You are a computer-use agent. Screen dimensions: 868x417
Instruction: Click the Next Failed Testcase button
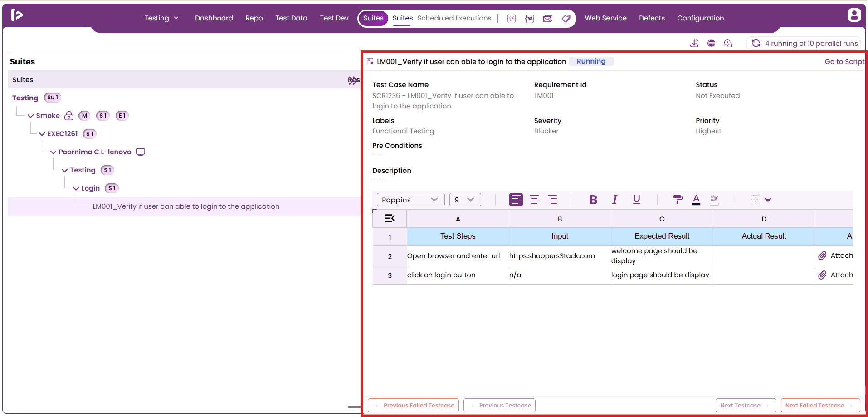(x=820, y=405)
